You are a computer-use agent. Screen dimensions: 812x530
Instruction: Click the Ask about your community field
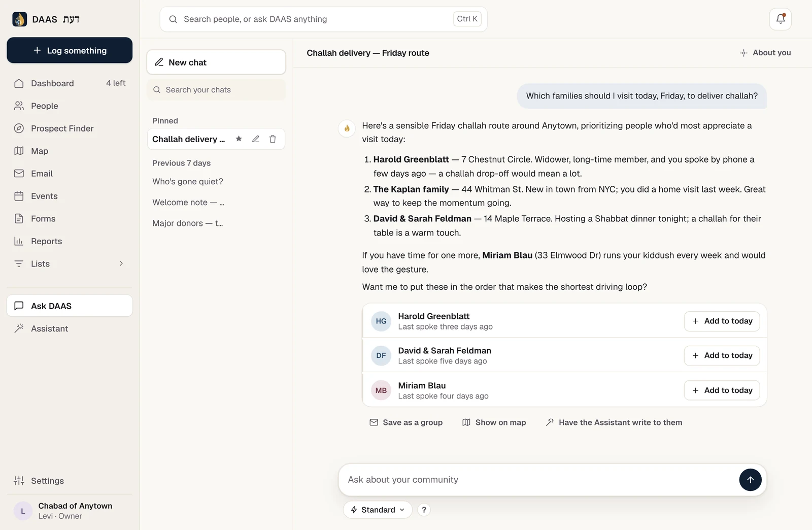(x=538, y=480)
